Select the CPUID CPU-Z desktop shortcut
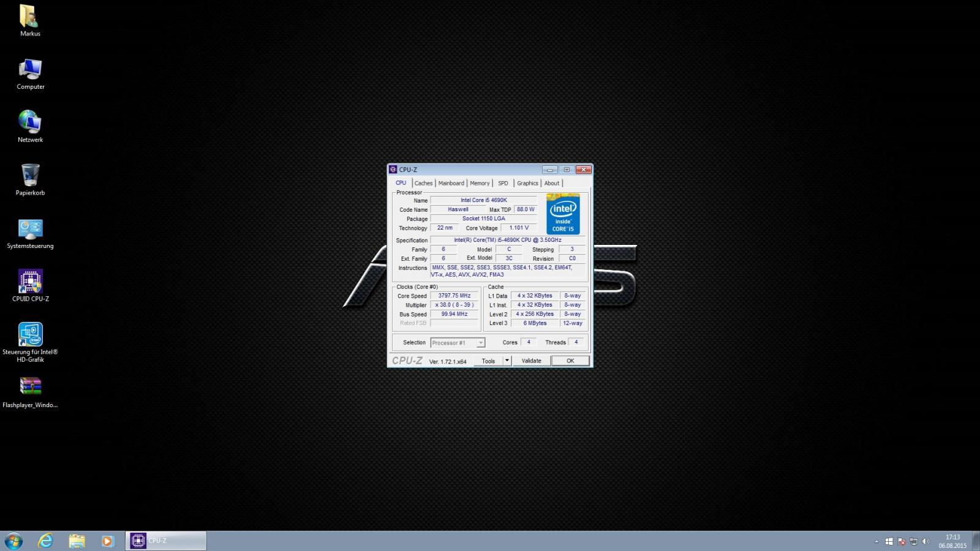Viewport: 980px width, 551px height. tap(30, 286)
